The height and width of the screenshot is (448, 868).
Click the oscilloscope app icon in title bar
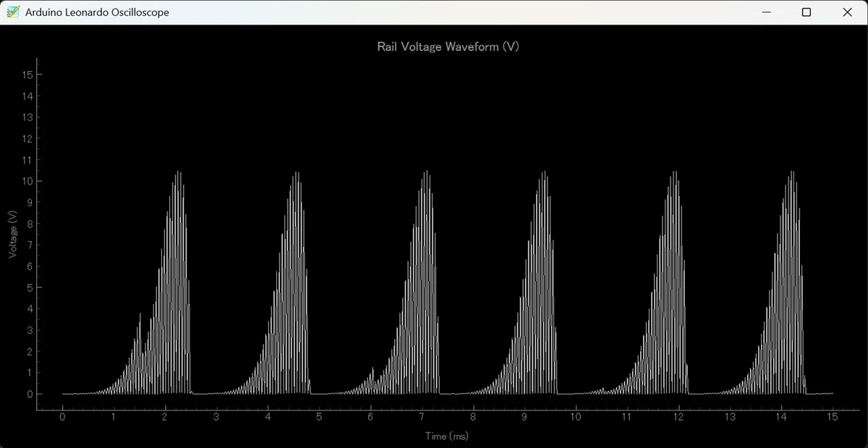click(x=12, y=12)
